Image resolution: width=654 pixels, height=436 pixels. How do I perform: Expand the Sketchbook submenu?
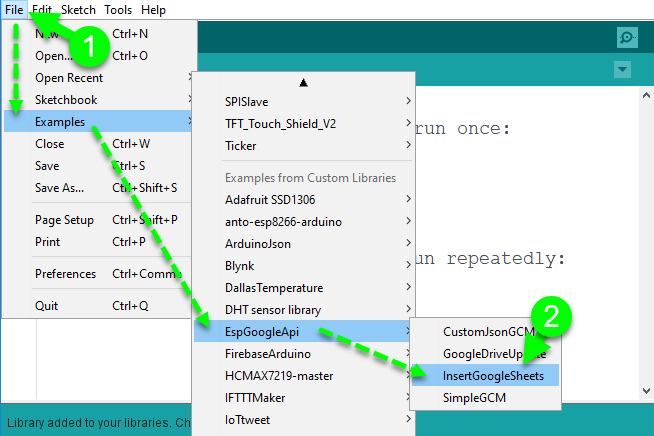pos(98,100)
